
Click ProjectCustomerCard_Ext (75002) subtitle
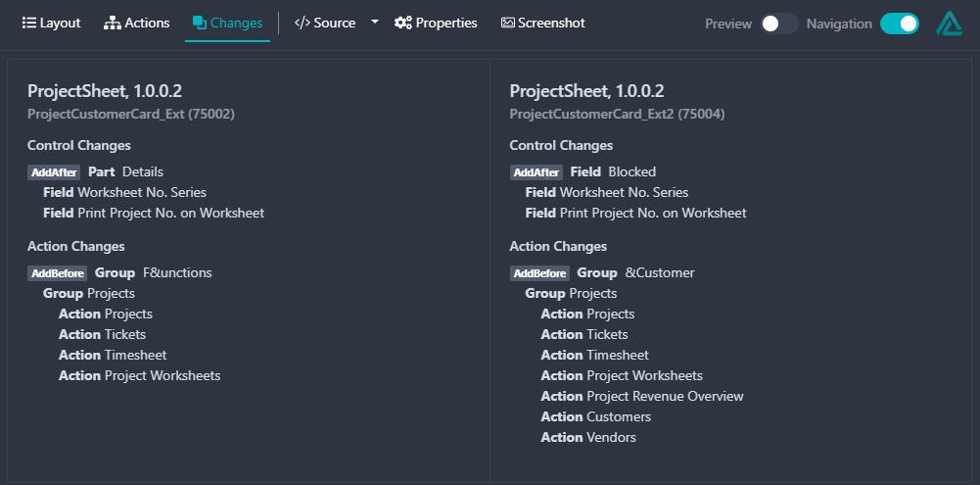coord(130,114)
